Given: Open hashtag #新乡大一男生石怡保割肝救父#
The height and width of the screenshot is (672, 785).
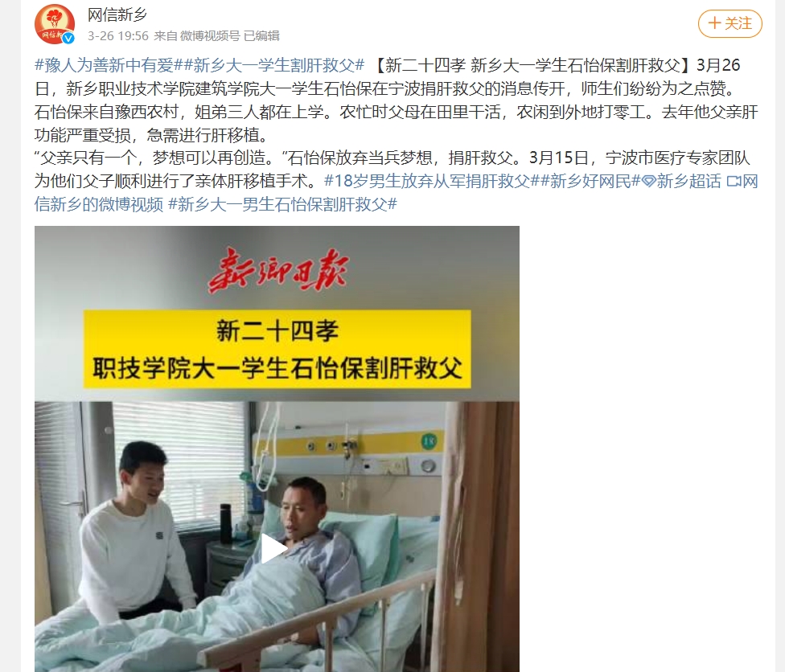Looking at the screenshot, I should 282,204.
